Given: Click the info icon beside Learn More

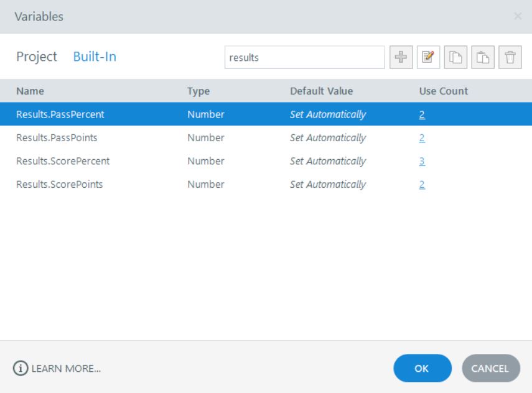Looking at the screenshot, I should point(19,368).
